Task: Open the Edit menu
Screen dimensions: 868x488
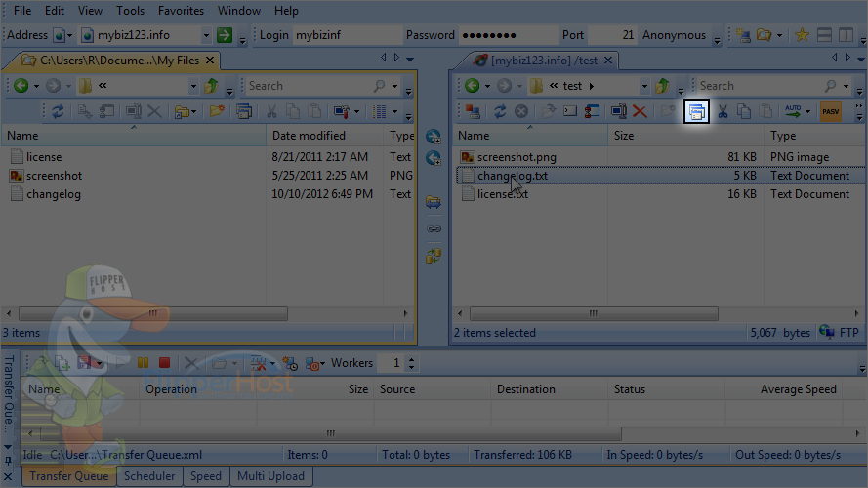Action: pos(55,11)
